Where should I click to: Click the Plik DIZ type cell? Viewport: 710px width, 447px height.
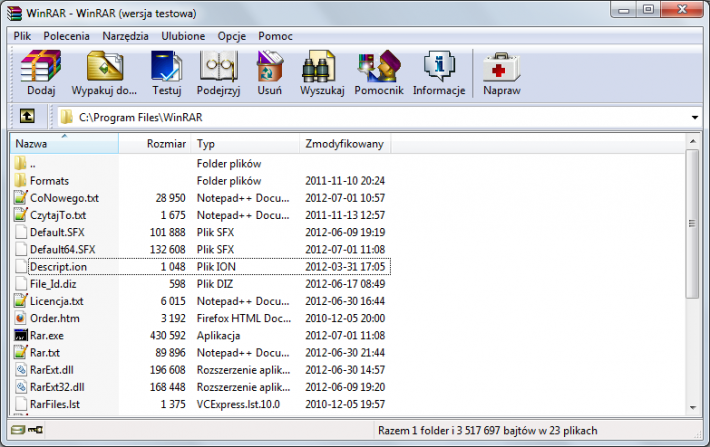click(x=215, y=284)
